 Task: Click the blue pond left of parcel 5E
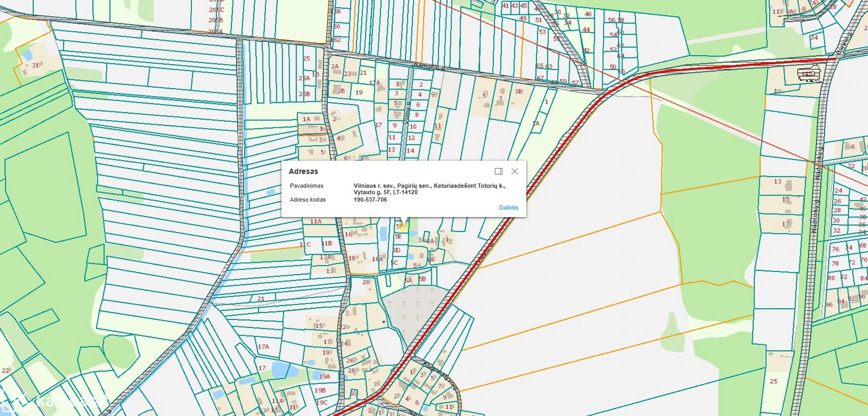[383, 234]
